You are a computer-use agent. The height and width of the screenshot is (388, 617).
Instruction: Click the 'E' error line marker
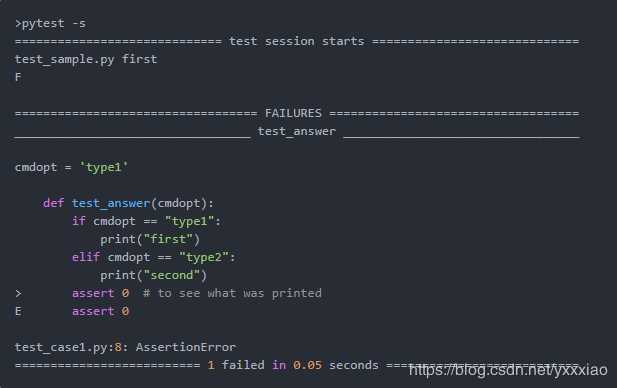pos(18,311)
